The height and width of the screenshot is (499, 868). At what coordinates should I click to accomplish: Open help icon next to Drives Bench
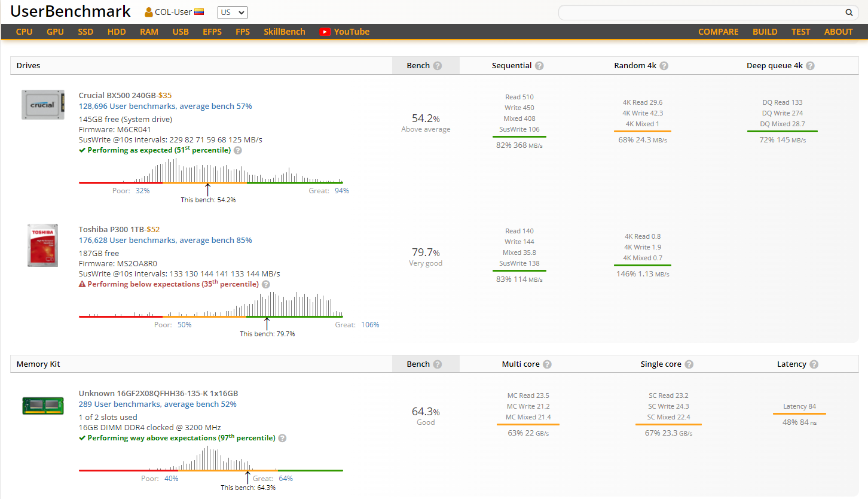pos(438,66)
